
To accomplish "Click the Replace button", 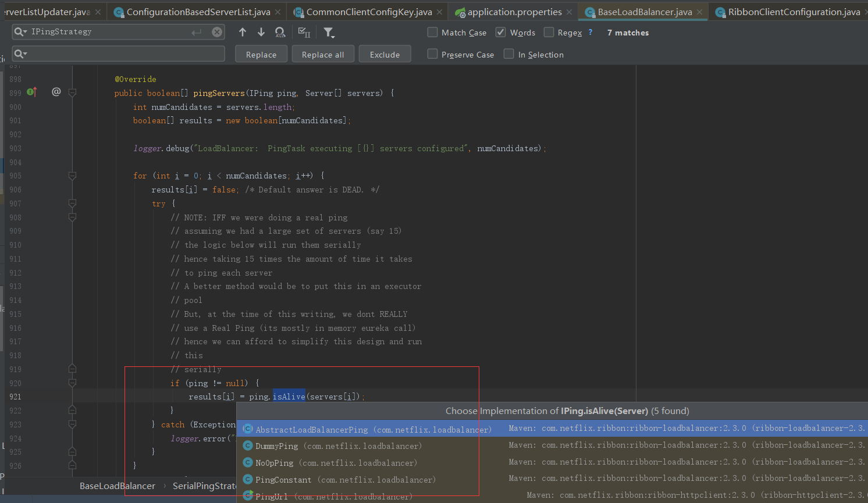I will coord(261,54).
